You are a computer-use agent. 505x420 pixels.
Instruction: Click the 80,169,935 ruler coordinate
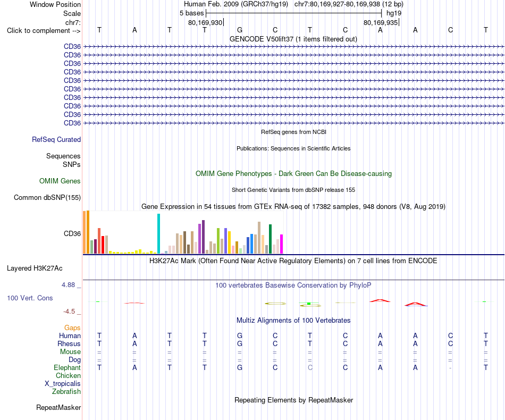point(381,22)
